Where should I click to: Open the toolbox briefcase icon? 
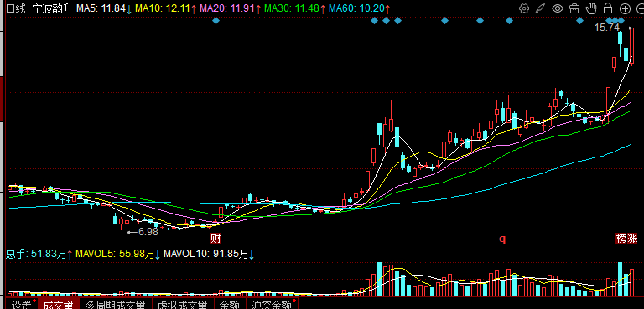(574, 8)
